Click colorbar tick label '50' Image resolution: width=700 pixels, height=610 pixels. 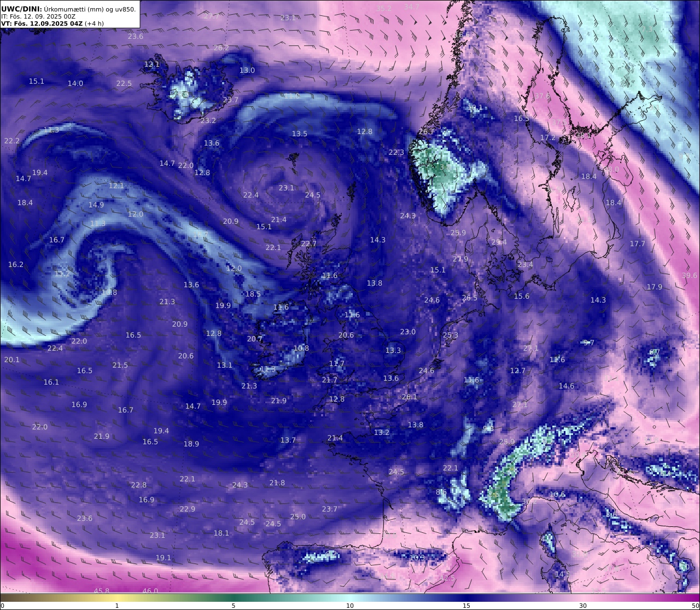point(695,606)
